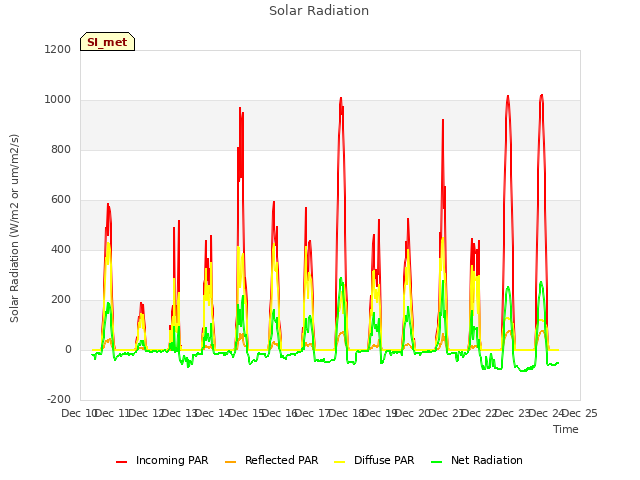Click the 0 y-axis tick label

[x=68, y=349]
